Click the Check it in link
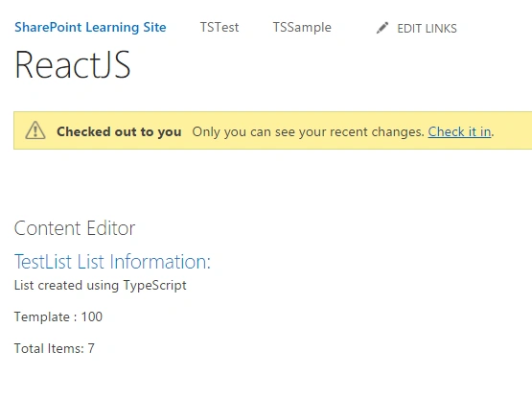Image resolution: width=532 pixels, height=398 pixels. pyautogui.click(x=459, y=131)
